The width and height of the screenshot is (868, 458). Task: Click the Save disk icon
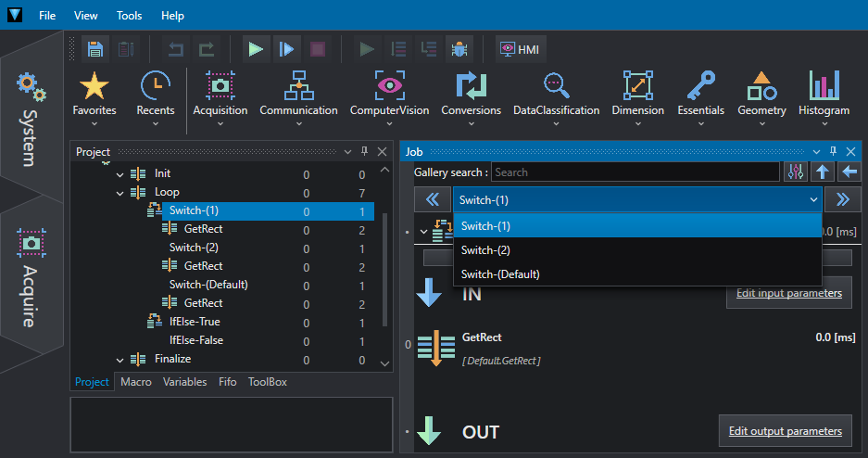(95, 49)
